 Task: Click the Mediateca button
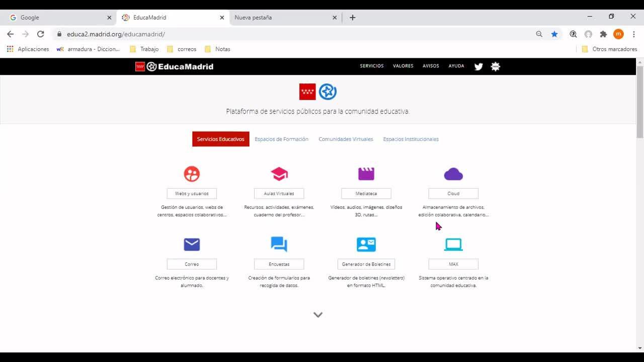366,194
